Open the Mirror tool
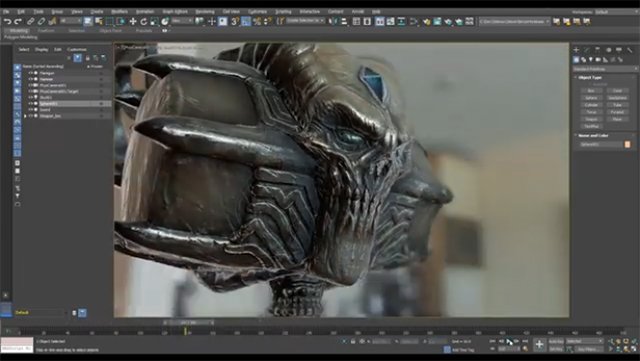This screenshot has height=361, width=640. (333, 21)
